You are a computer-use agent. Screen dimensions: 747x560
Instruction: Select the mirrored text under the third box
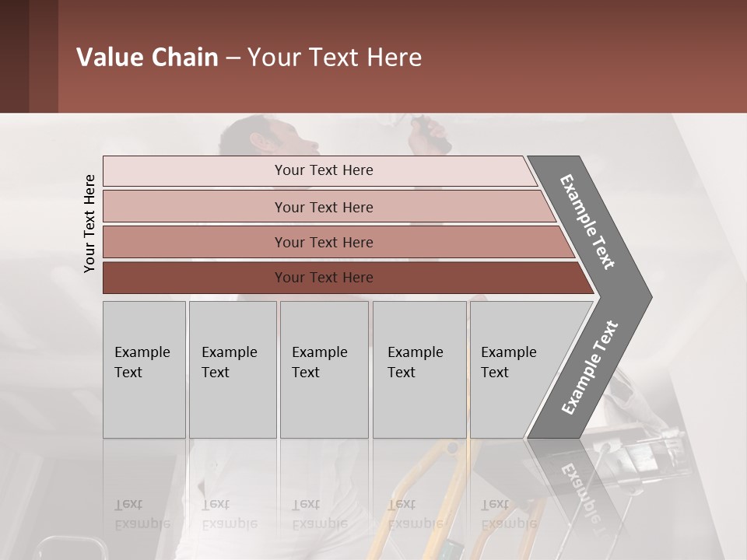320,514
